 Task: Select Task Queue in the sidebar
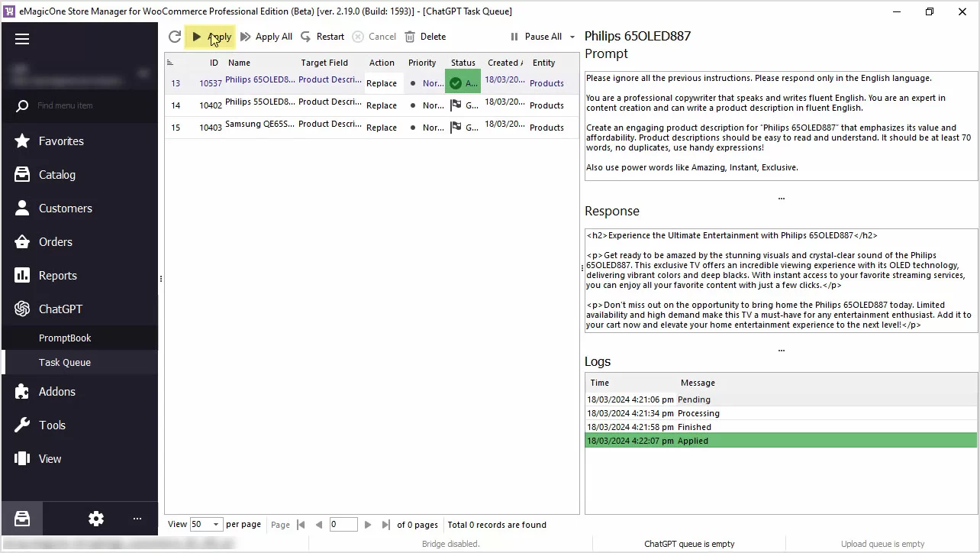coord(65,362)
